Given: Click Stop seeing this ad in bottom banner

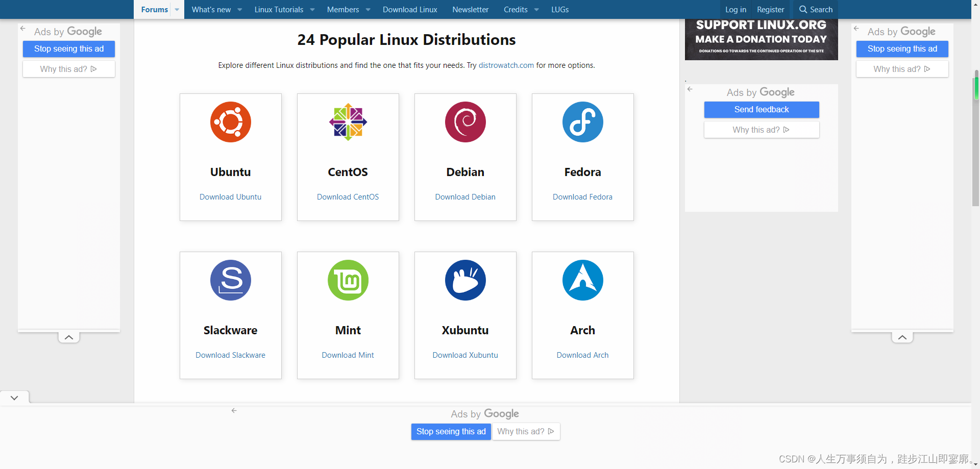Looking at the screenshot, I should pyautogui.click(x=451, y=432).
